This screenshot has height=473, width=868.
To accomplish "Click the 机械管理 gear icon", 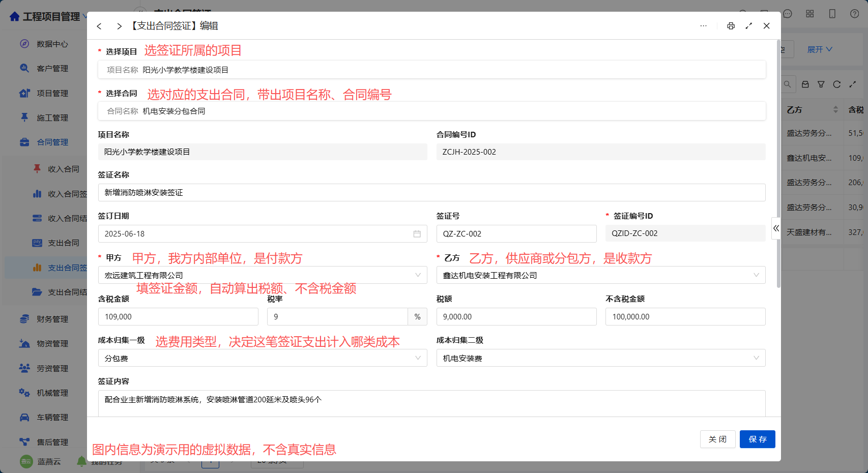I will [24, 393].
